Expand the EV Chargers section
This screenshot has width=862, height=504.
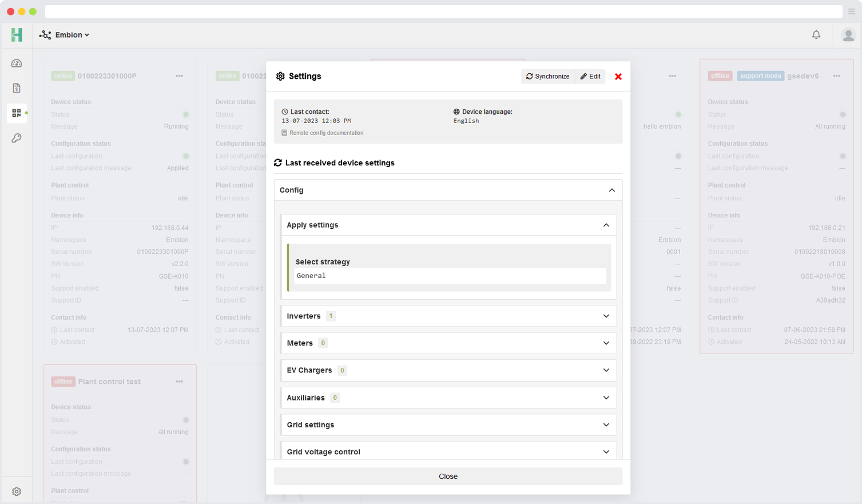(606, 370)
